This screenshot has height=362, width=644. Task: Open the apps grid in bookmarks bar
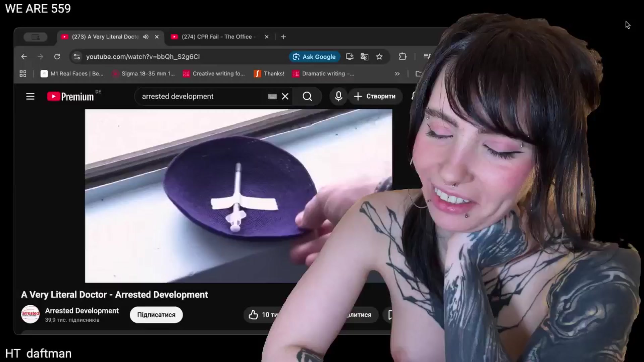pos(23,74)
